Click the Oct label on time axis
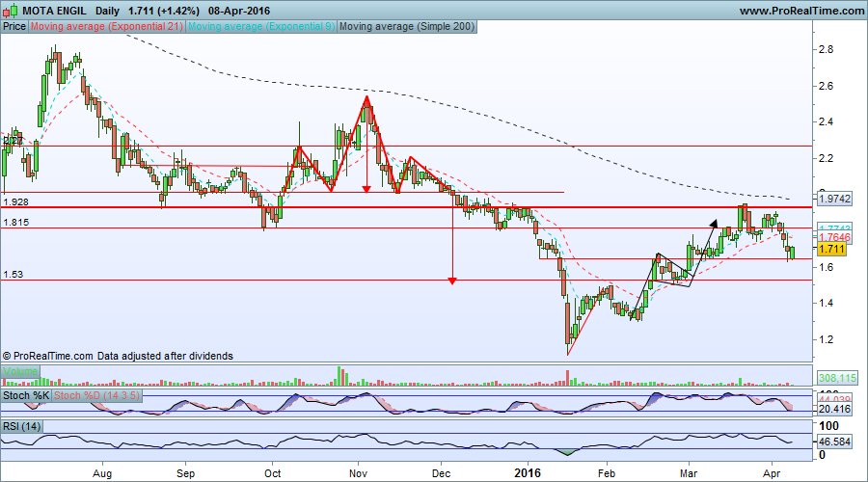This screenshot has width=868, height=482. tap(272, 473)
